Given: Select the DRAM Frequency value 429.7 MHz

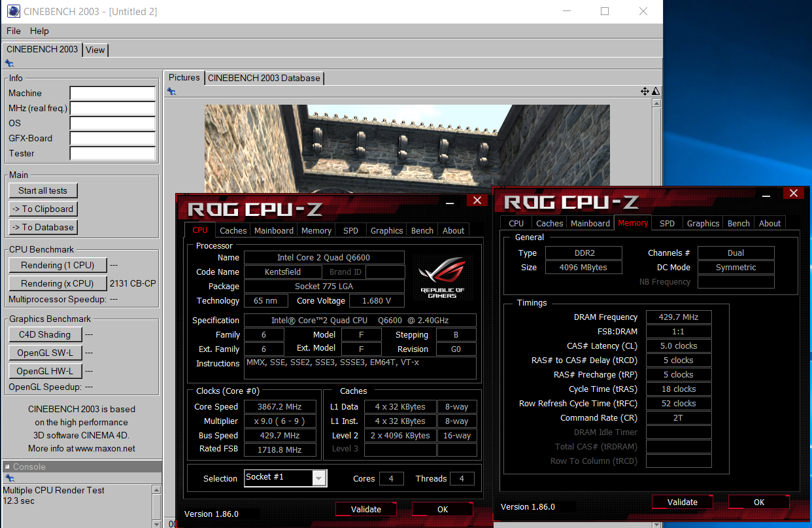Looking at the screenshot, I should (679, 317).
